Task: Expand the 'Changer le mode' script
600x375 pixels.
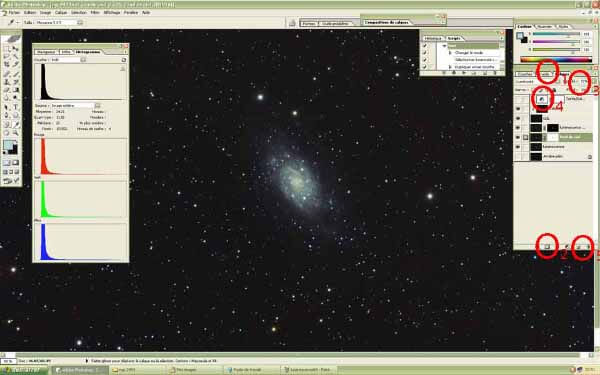Action: tap(450, 53)
